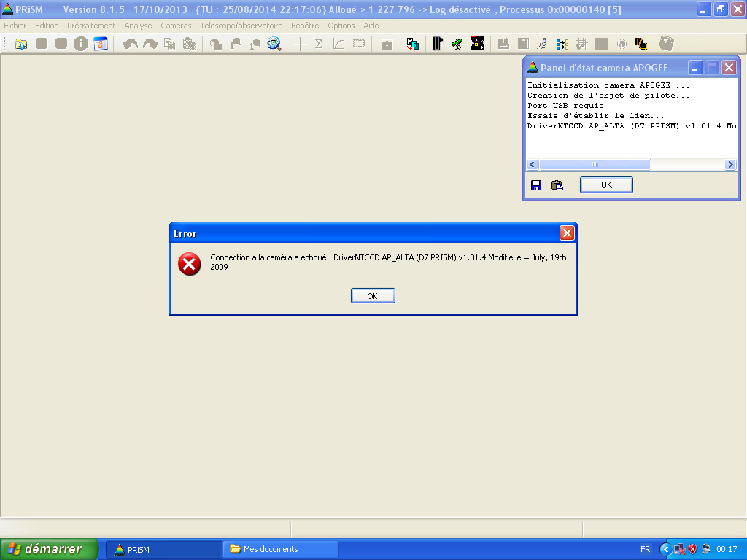747x560 pixels.
Task: Click the save floppy icon in APOGEE panel
Action: pyautogui.click(x=536, y=185)
